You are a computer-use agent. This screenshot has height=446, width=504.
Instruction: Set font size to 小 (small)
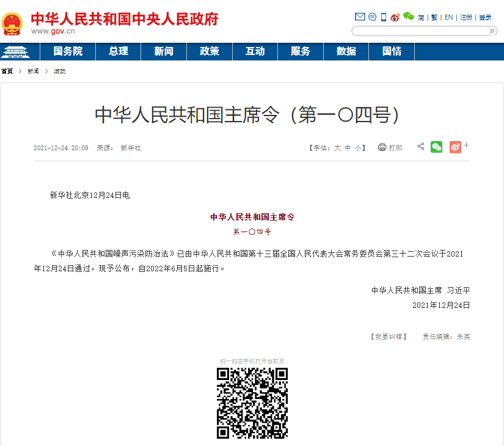tap(358, 148)
